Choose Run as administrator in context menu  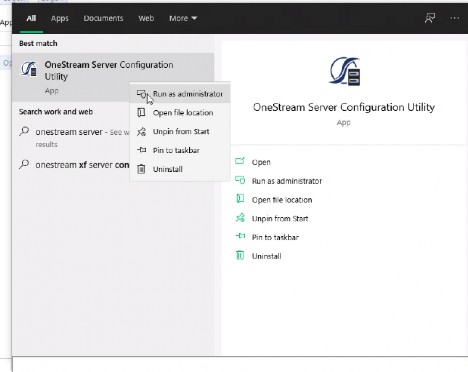pyautogui.click(x=180, y=94)
